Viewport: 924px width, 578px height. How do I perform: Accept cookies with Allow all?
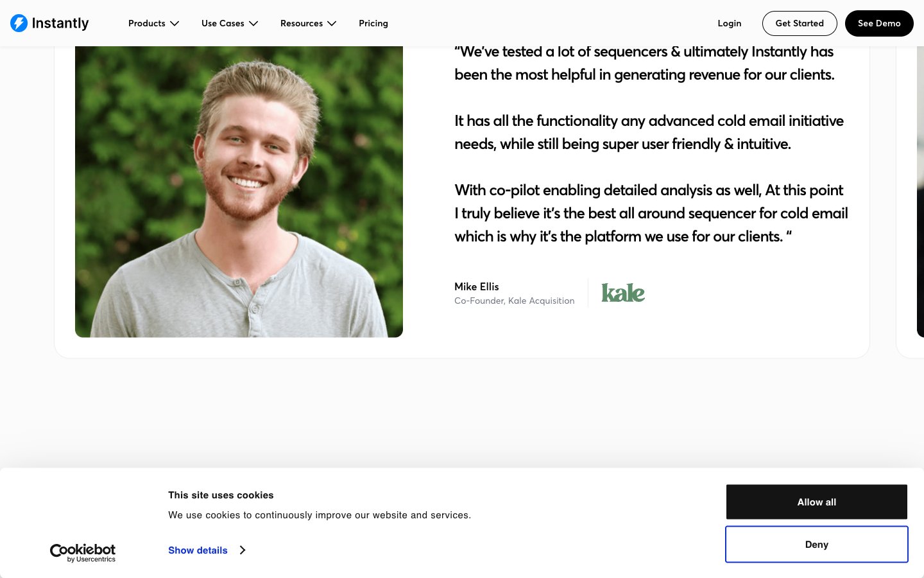coord(816,502)
